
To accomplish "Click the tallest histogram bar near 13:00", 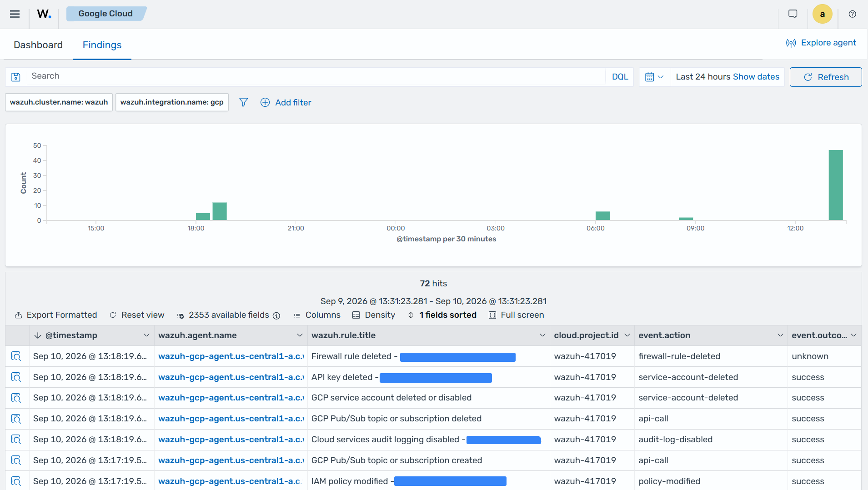I will [x=836, y=185].
